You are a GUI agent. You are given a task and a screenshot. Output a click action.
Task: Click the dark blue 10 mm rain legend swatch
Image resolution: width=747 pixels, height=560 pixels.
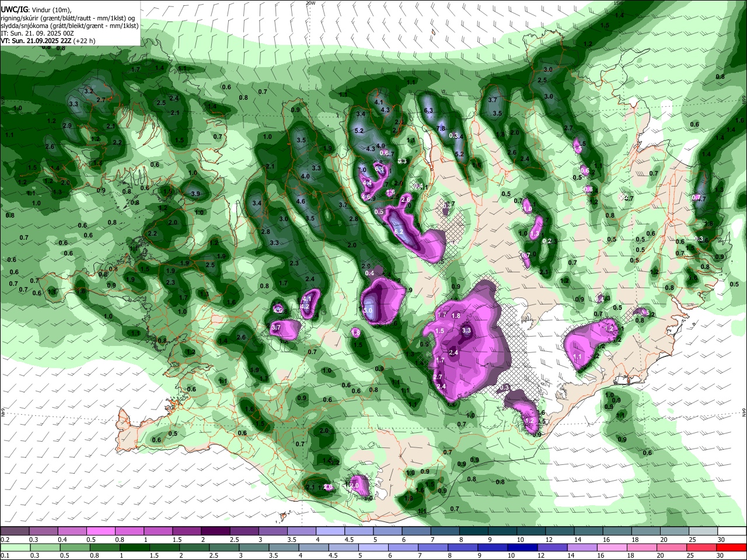coord(521,547)
